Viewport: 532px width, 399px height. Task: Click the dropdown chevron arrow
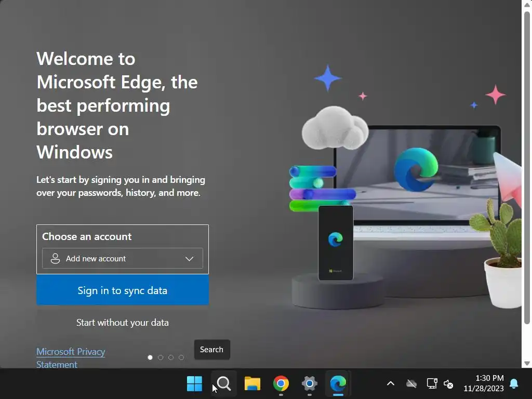tap(189, 259)
